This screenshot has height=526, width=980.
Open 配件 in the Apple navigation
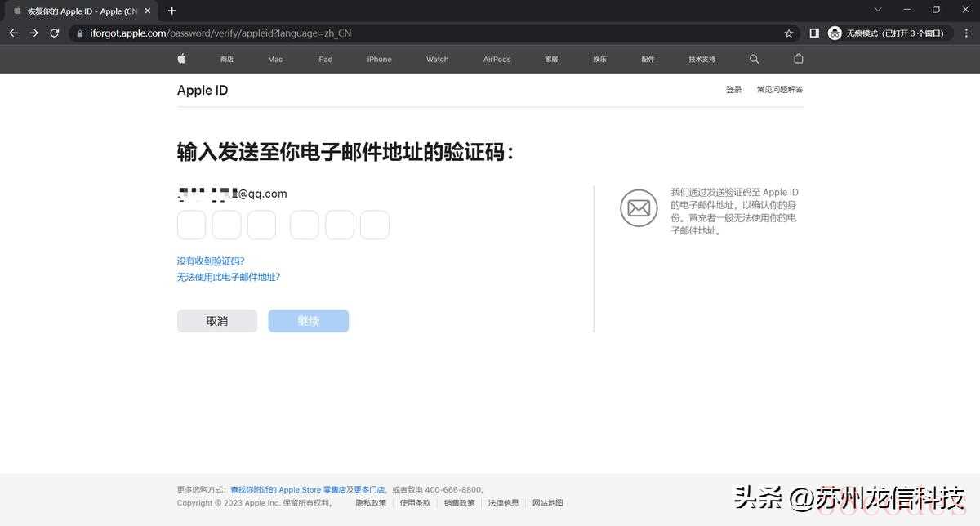click(648, 60)
